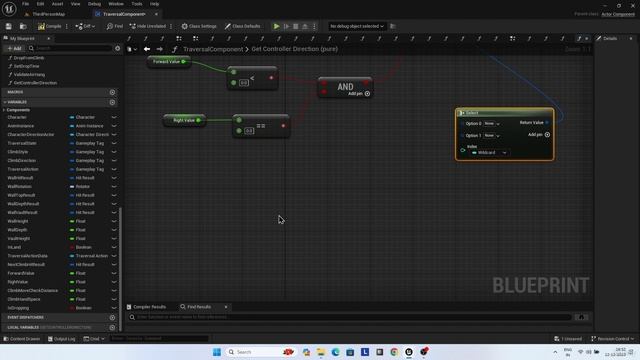Open the GetControllerDirection function
This screenshot has width=640, height=360.
(x=35, y=83)
